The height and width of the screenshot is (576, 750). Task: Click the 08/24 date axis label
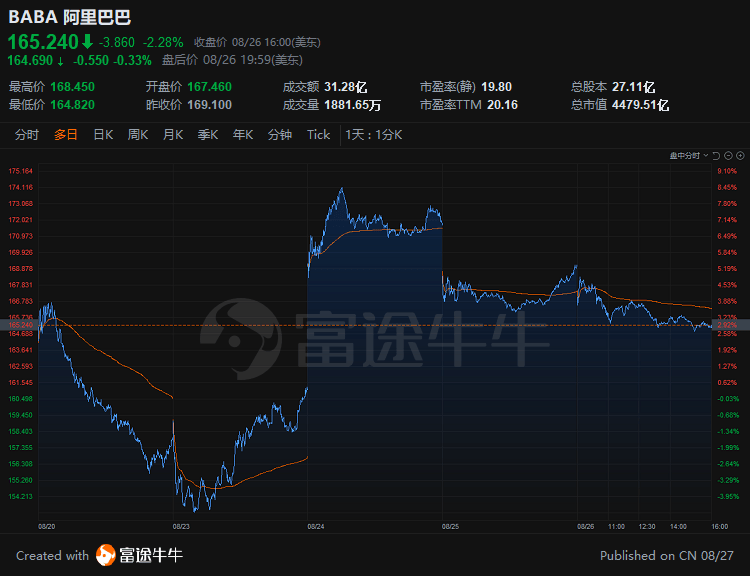point(316,526)
